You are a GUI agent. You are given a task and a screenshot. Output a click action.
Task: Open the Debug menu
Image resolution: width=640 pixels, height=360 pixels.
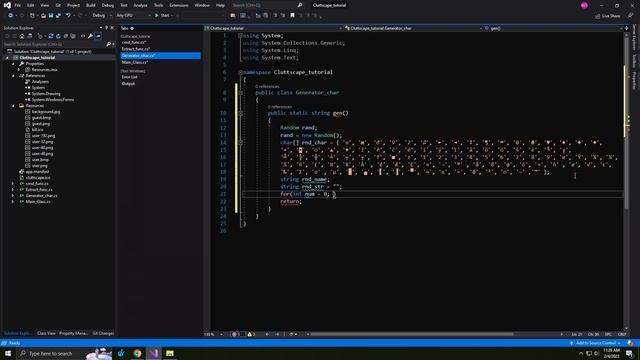coord(108,5)
